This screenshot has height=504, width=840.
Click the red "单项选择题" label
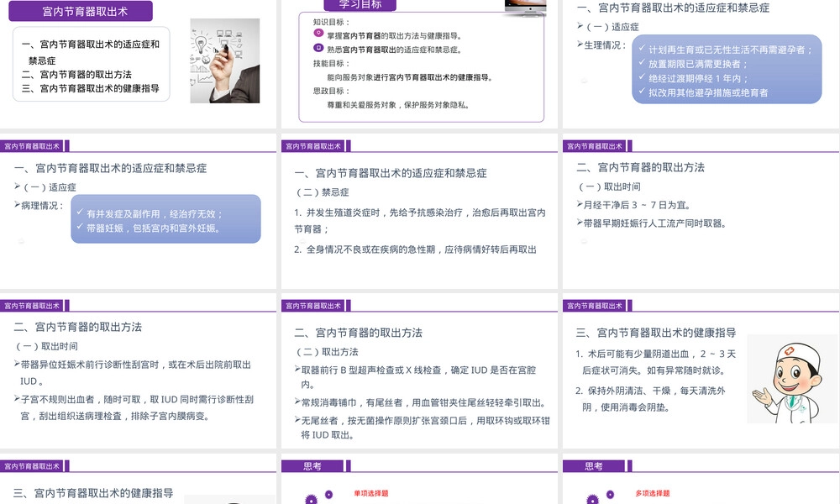pos(371,493)
